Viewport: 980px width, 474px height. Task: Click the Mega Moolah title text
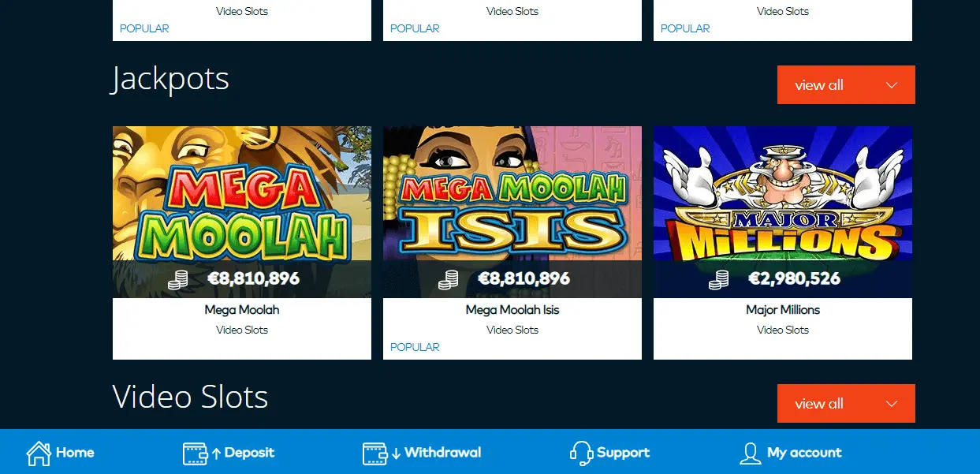pyautogui.click(x=242, y=310)
